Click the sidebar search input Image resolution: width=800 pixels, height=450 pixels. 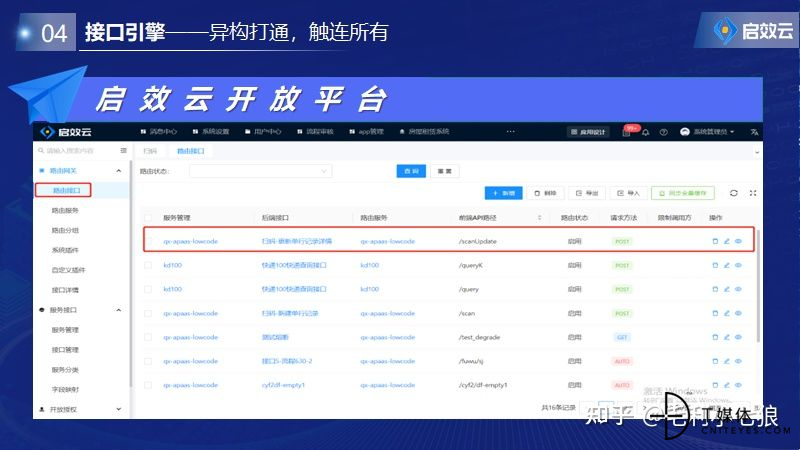click(x=77, y=151)
